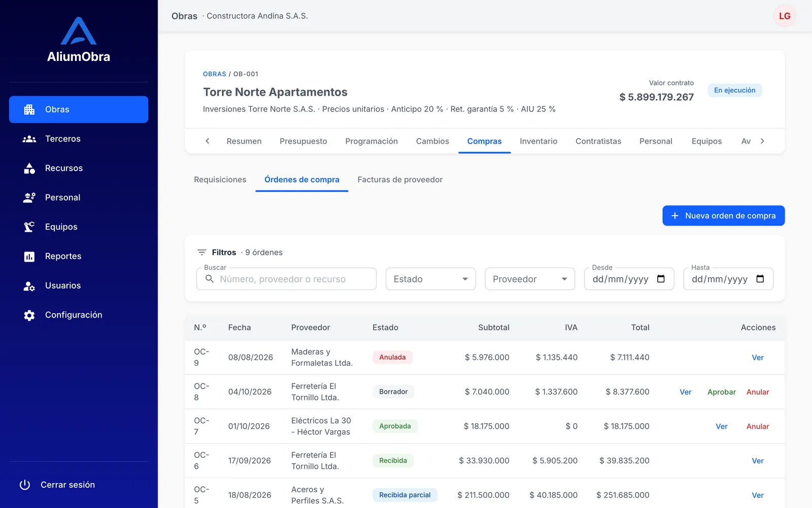Click the search magnifier icon

[x=209, y=279]
